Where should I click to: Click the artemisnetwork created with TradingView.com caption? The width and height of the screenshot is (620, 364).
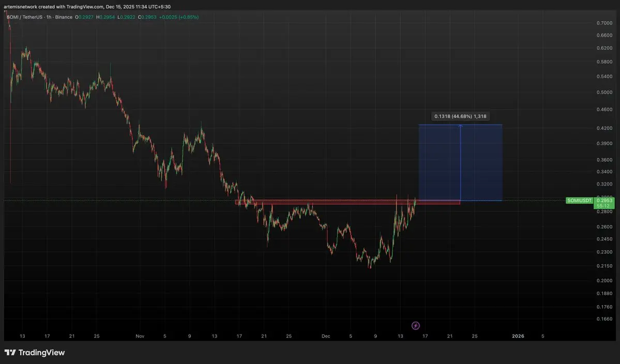pyautogui.click(x=87, y=7)
